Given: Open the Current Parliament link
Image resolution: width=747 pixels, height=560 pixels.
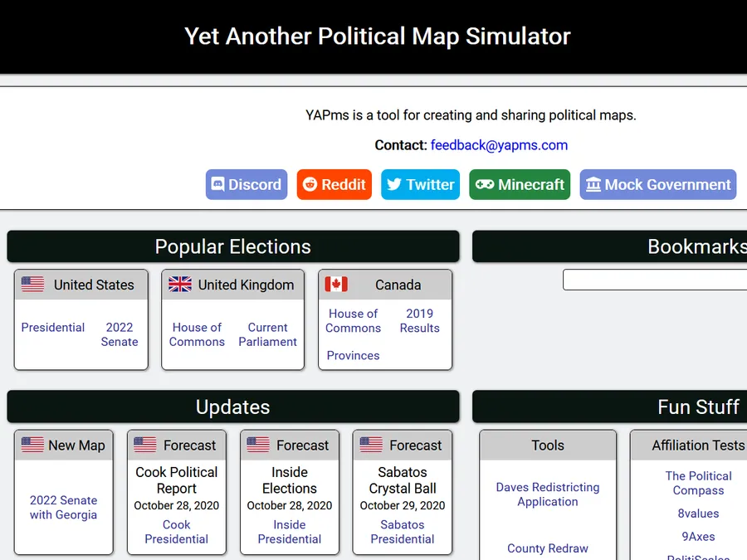Looking at the screenshot, I should [x=268, y=334].
